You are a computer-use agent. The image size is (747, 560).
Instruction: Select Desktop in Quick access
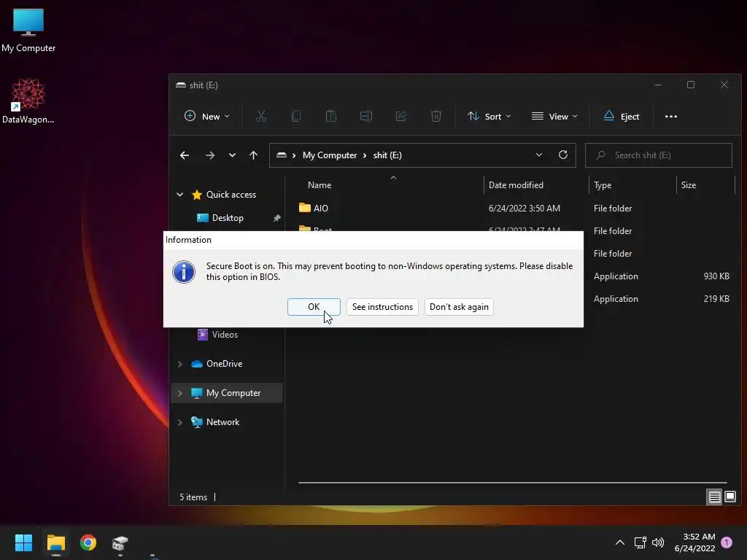pos(228,217)
